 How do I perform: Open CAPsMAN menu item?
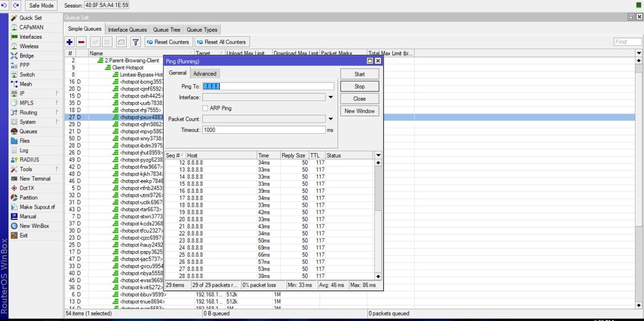click(x=31, y=27)
